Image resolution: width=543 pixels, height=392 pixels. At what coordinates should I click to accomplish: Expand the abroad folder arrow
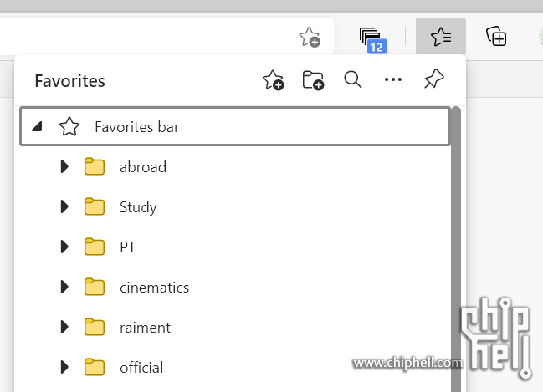[x=64, y=166]
